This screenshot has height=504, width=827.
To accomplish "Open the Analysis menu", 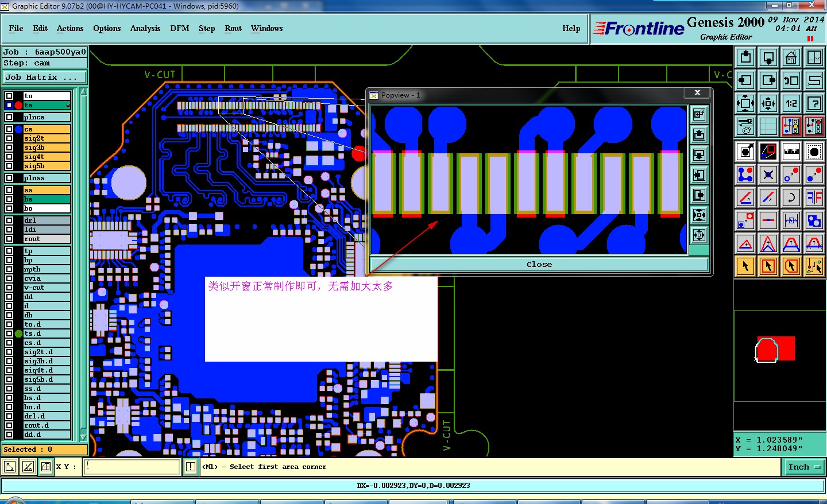I will [145, 28].
